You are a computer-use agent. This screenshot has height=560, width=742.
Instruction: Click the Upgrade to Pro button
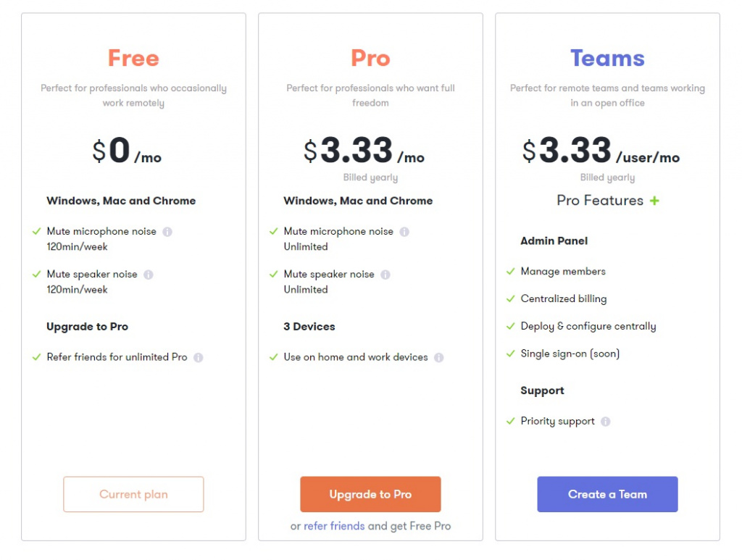pyautogui.click(x=370, y=494)
